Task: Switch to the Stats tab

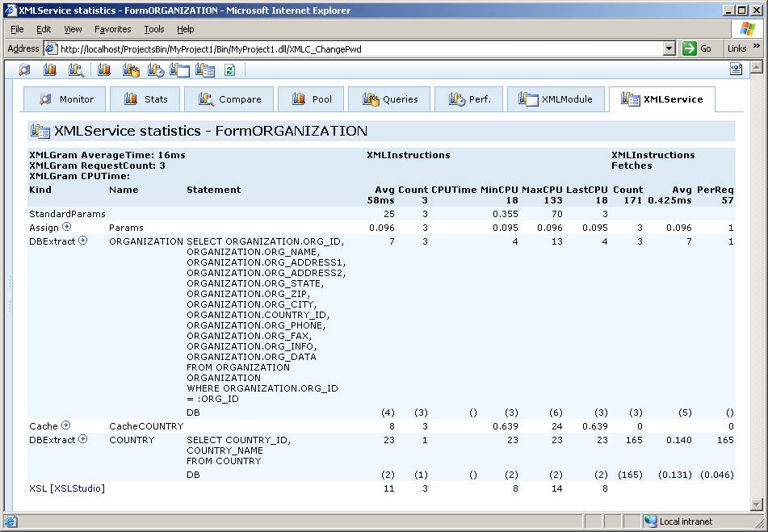Action: (146, 99)
